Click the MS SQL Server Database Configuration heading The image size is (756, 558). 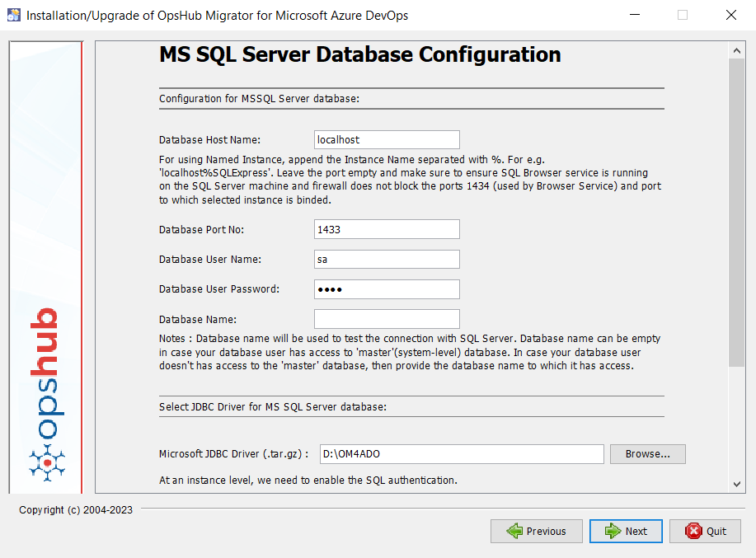(359, 55)
